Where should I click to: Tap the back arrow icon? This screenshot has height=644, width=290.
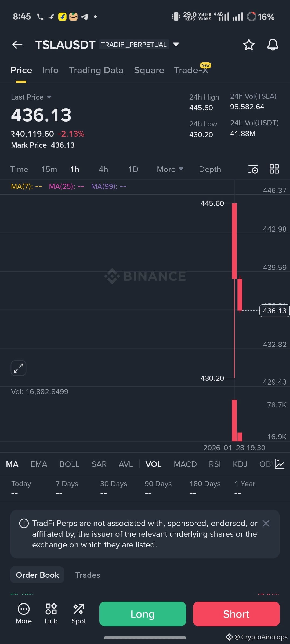point(17,45)
